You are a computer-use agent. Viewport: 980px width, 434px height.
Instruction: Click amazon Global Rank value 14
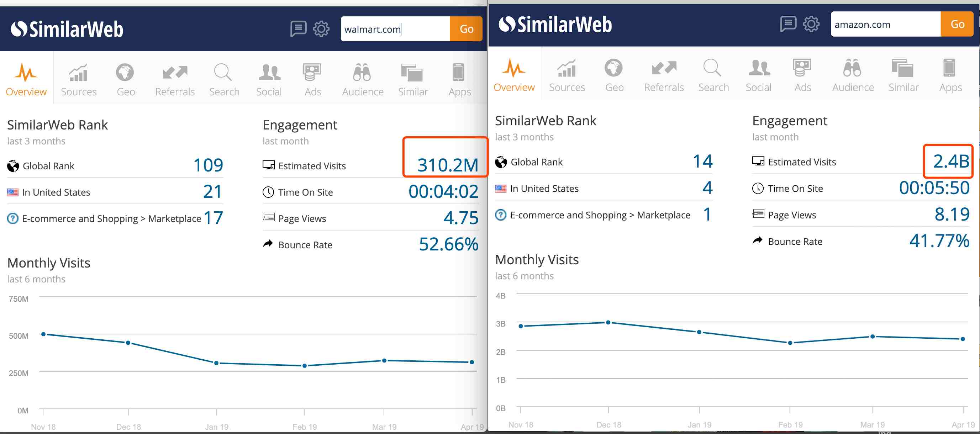703,161
